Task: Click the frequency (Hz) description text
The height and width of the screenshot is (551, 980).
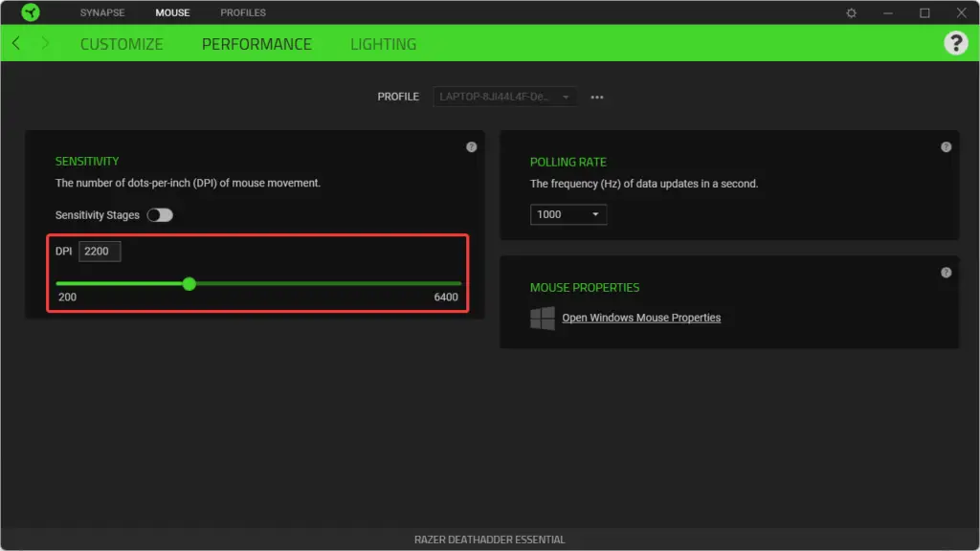Action: (644, 184)
